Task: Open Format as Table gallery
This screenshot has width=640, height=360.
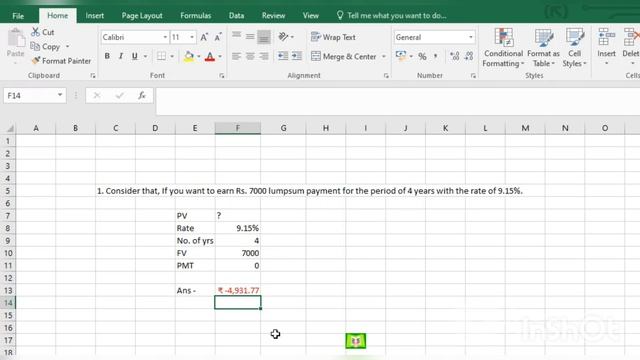Action: click(x=543, y=47)
